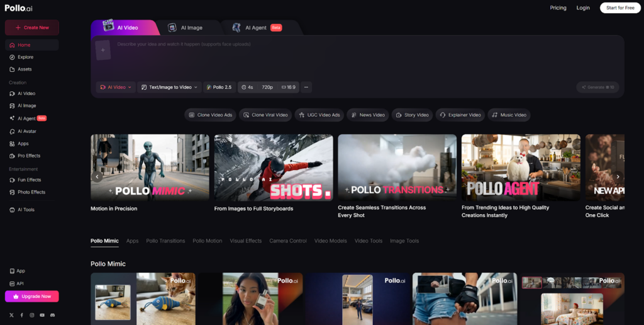Click the YouTube icon in footer
The height and width of the screenshot is (325, 644).
pyautogui.click(x=42, y=315)
